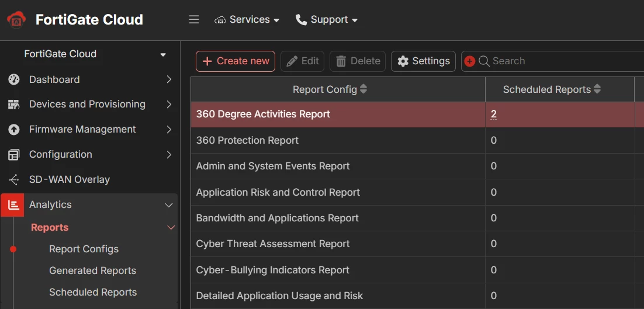Click the Dashboard gauge icon
644x309 pixels.
(x=14, y=79)
